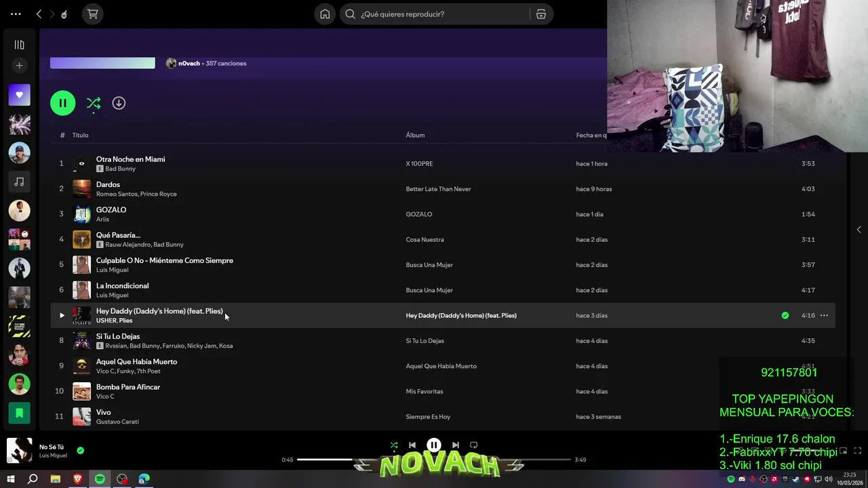The image size is (868, 488).
Task: Select track Otra Noche en Miami
Action: click(x=130, y=159)
